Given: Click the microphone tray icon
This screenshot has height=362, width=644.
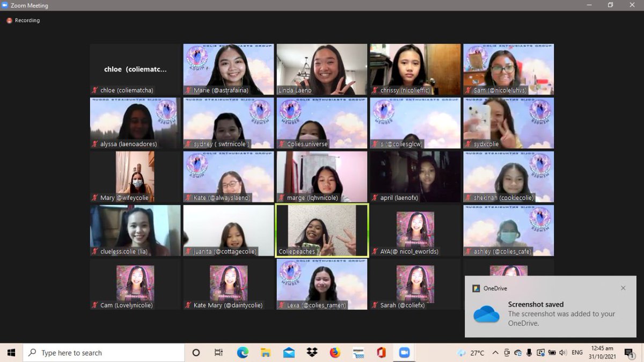Looking at the screenshot, I should tap(529, 353).
